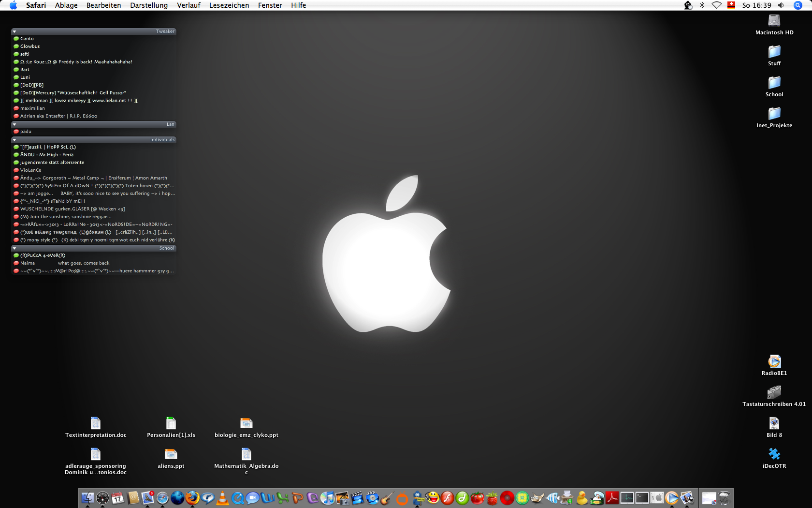Collapse the Individuals contact group
Image resolution: width=812 pixels, height=508 pixels.
[x=14, y=140]
